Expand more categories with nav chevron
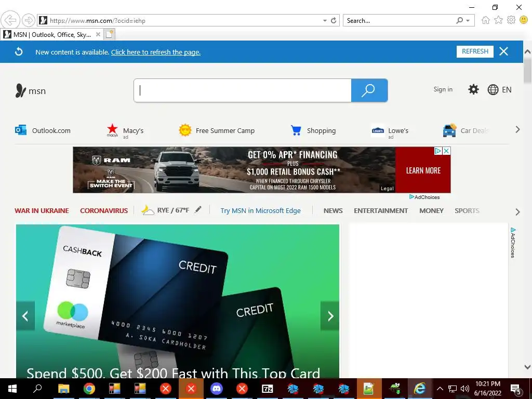Image resolution: width=532 pixels, height=399 pixels. 517,212
